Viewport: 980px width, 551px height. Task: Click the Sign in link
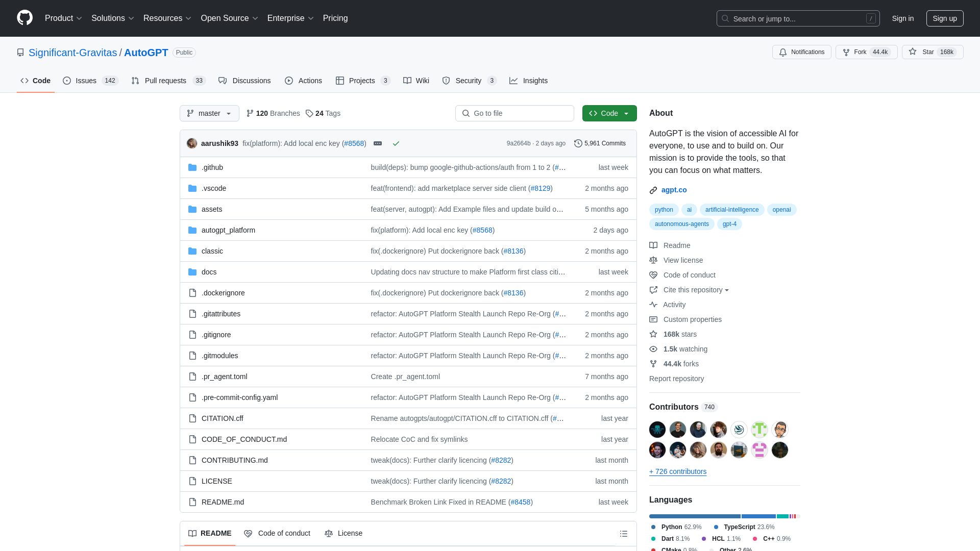coord(903,18)
